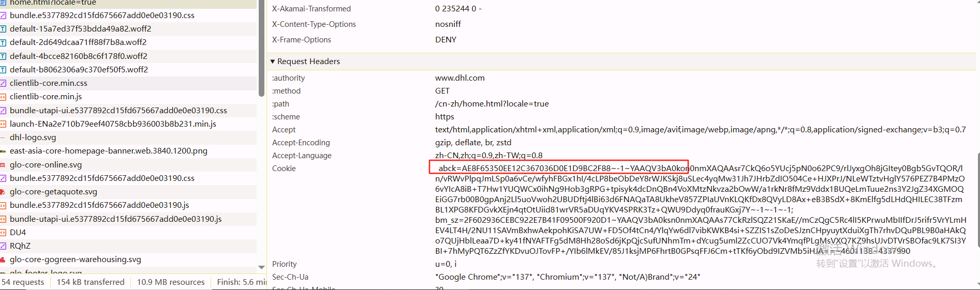Click the gzip, deflate, br, zstd value

[473, 143]
